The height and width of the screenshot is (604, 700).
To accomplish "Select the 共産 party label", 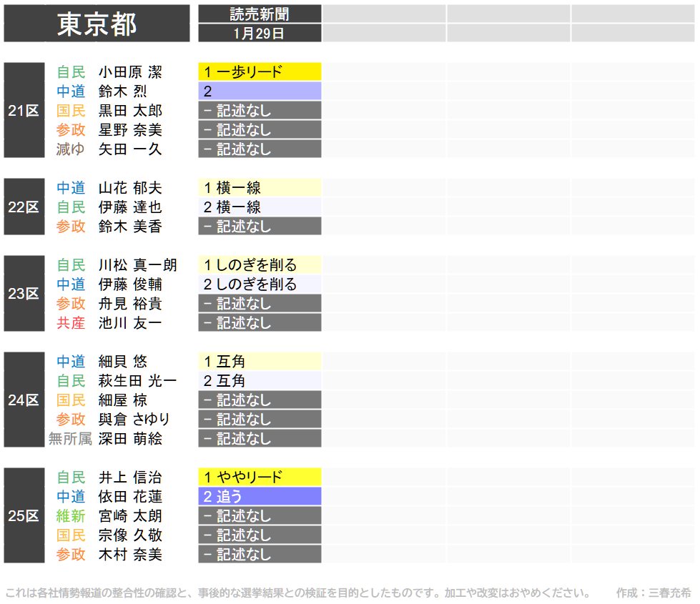I will [71, 323].
